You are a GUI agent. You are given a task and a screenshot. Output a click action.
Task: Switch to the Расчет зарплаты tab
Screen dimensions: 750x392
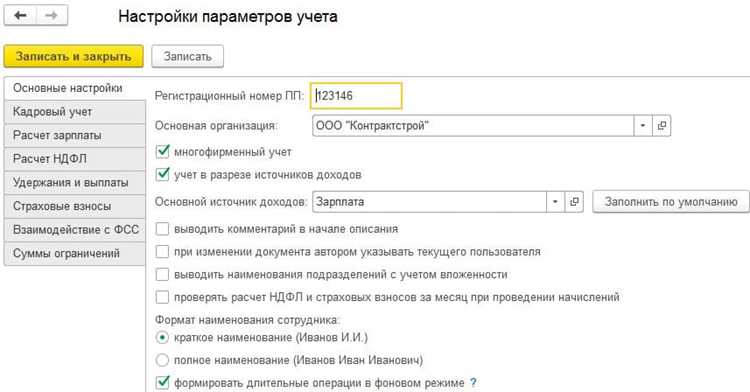[75, 135]
